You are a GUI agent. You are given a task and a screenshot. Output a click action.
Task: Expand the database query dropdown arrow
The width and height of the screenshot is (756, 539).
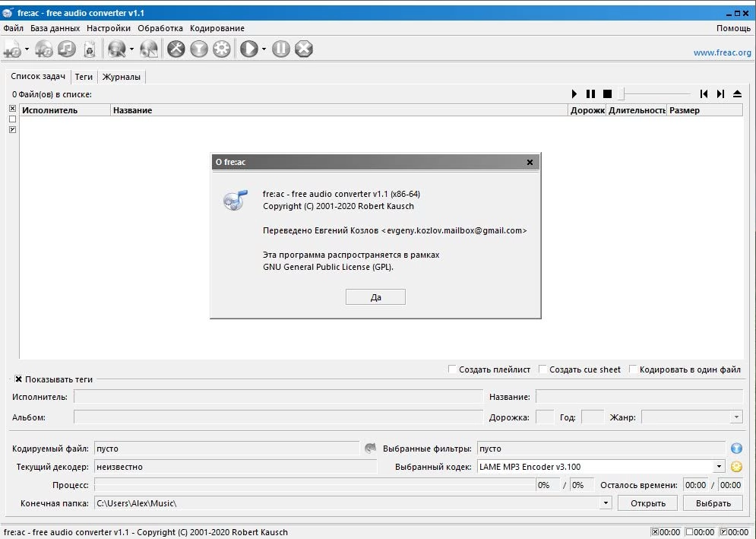click(131, 49)
